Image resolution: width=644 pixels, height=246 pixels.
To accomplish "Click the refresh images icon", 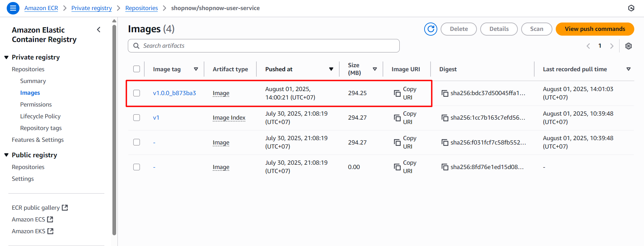I will pos(431,29).
